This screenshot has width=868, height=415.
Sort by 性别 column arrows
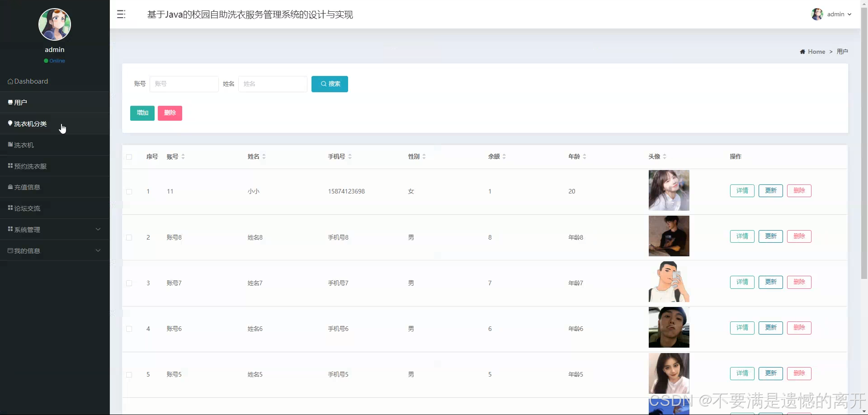(x=424, y=157)
